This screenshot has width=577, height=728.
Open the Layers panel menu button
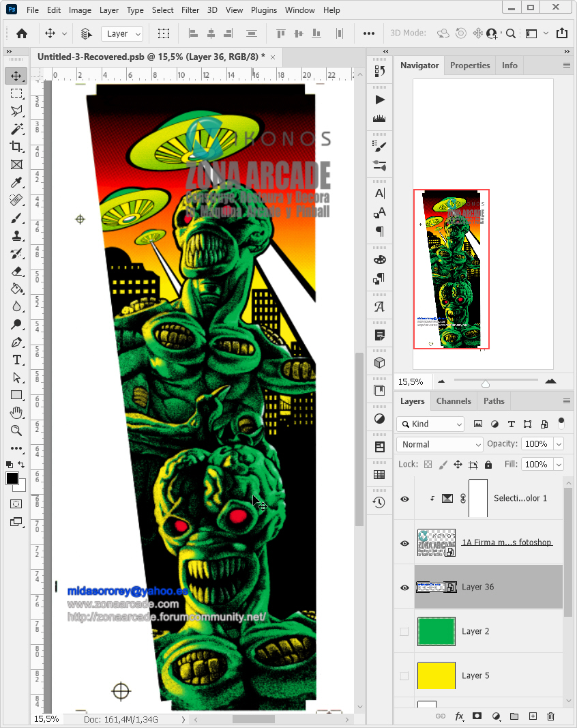click(x=568, y=401)
